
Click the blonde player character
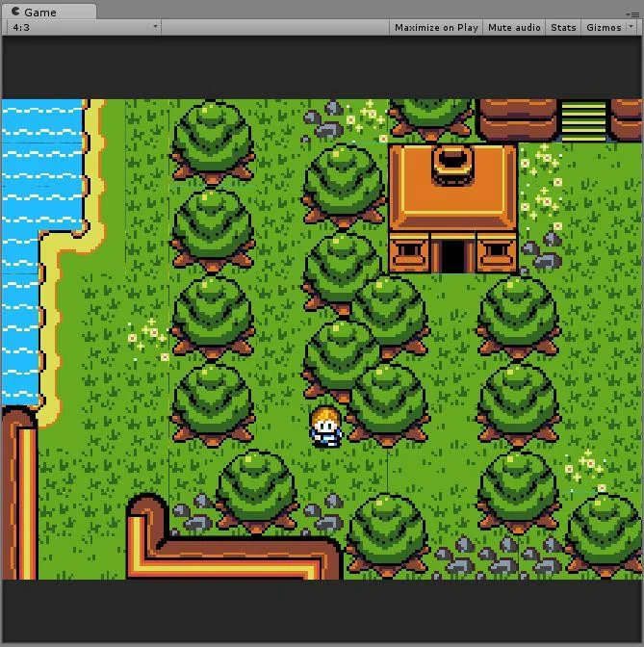coord(326,427)
